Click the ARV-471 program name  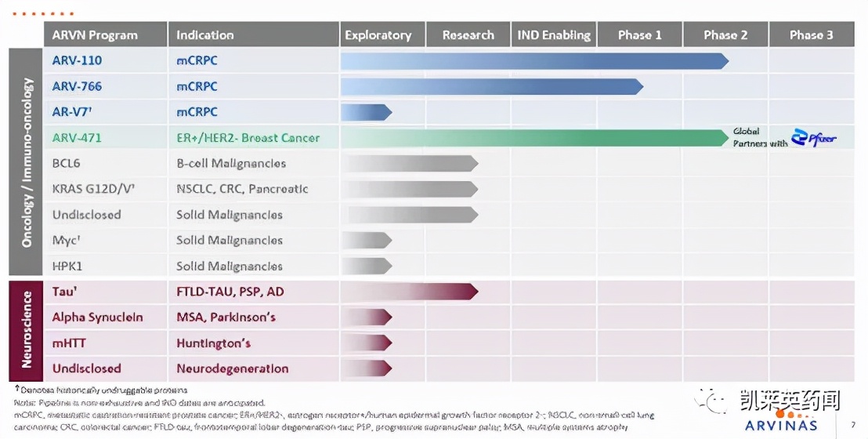pos(77,138)
